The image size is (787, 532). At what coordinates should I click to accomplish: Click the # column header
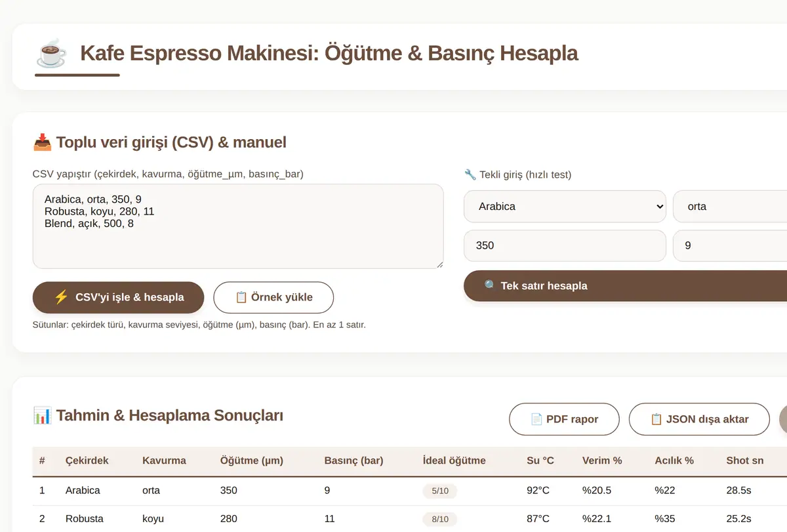pos(42,460)
